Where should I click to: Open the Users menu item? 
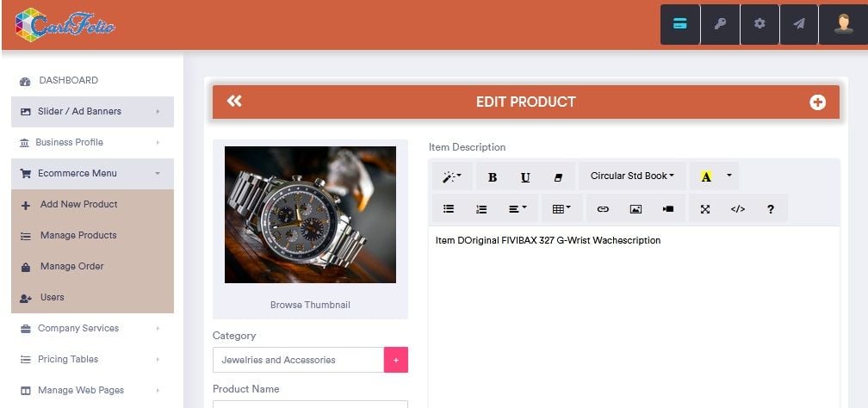pyautogui.click(x=92, y=298)
